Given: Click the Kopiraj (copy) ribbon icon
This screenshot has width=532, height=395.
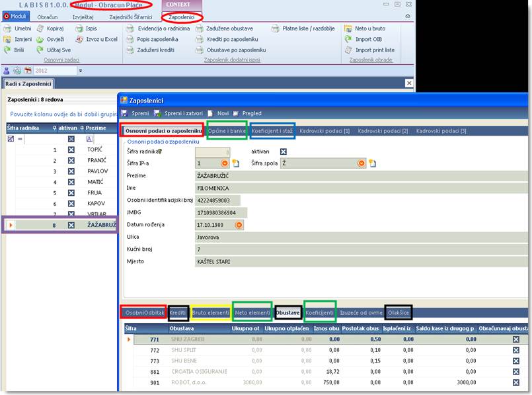Looking at the screenshot, I should click(x=40, y=28).
